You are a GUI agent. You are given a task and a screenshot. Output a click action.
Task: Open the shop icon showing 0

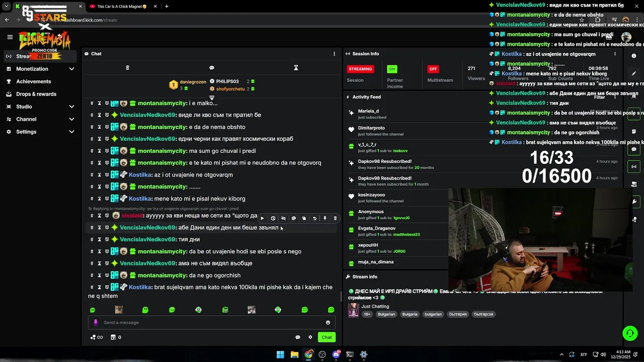click(116, 337)
